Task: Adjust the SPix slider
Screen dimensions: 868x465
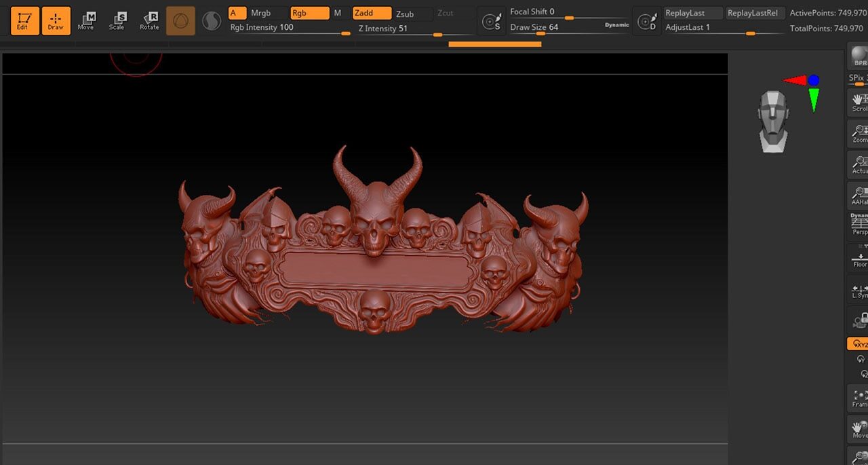Action: pyautogui.click(x=858, y=79)
